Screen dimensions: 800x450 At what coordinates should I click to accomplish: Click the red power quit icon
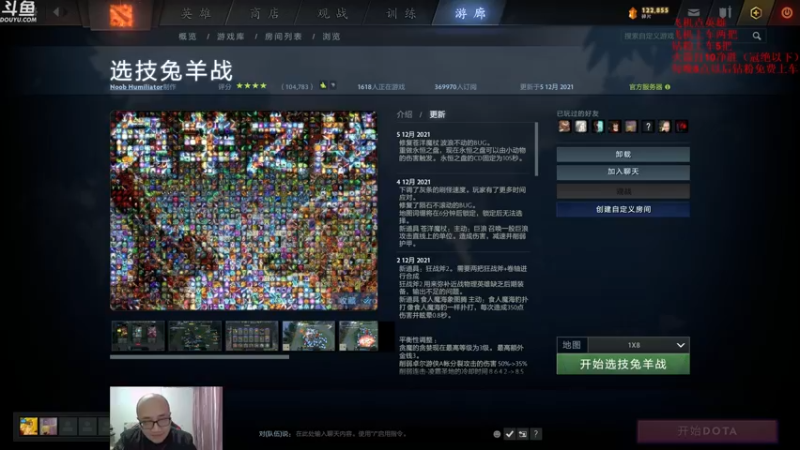coord(787,13)
